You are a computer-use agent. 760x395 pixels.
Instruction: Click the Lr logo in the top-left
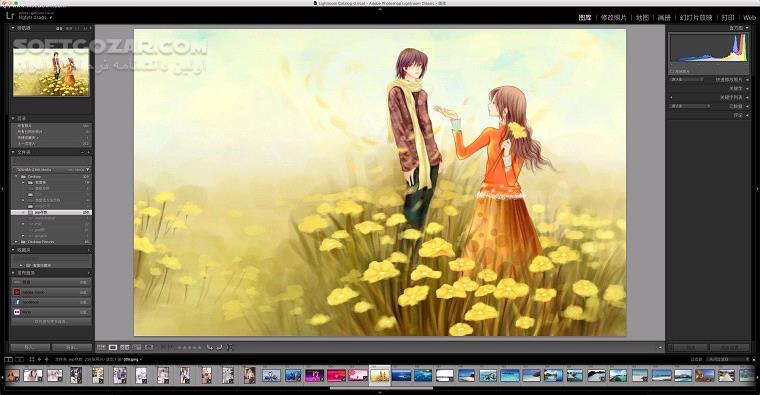pos(10,16)
